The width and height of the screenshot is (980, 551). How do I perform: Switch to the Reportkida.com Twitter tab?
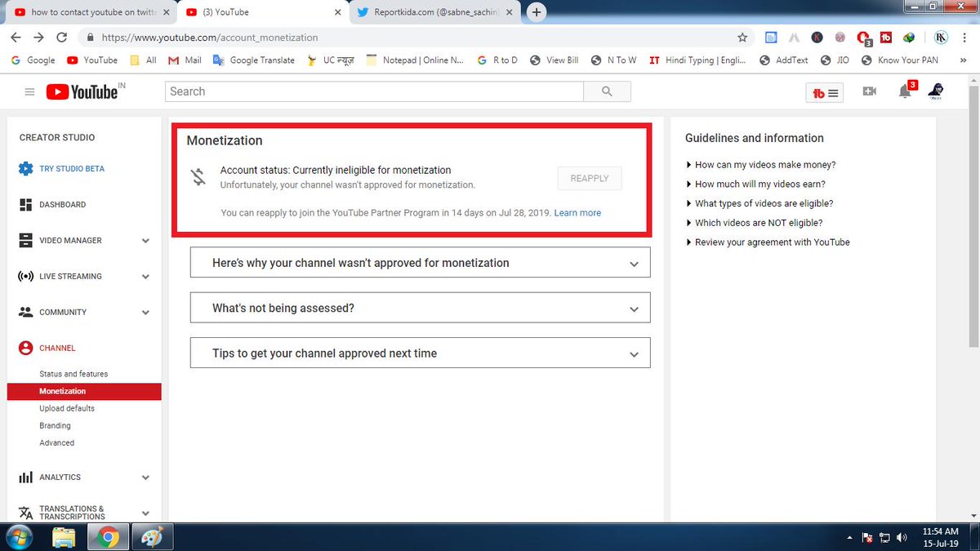[x=433, y=12]
